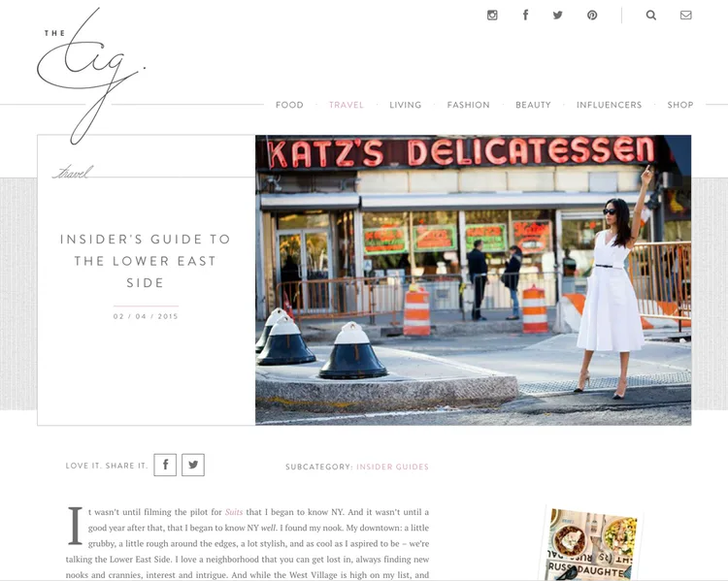Viewport: 728px width, 581px height.
Task: Share article via Twitter square button
Action: tap(193, 465)
